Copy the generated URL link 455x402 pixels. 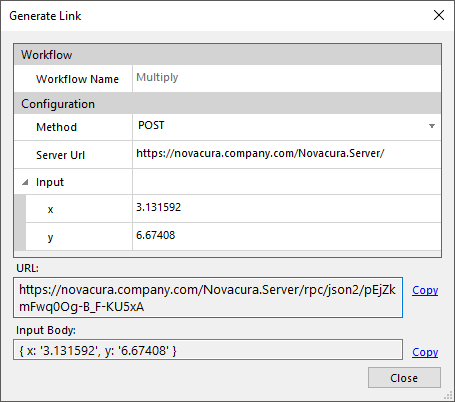pyautogui.click(x=425, y=290)
